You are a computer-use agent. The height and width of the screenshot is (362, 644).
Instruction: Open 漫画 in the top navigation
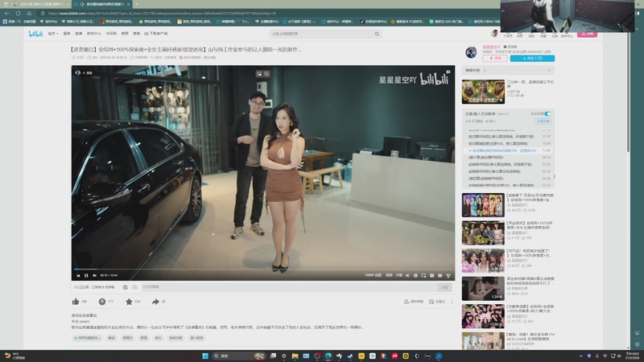coord(125,34)
